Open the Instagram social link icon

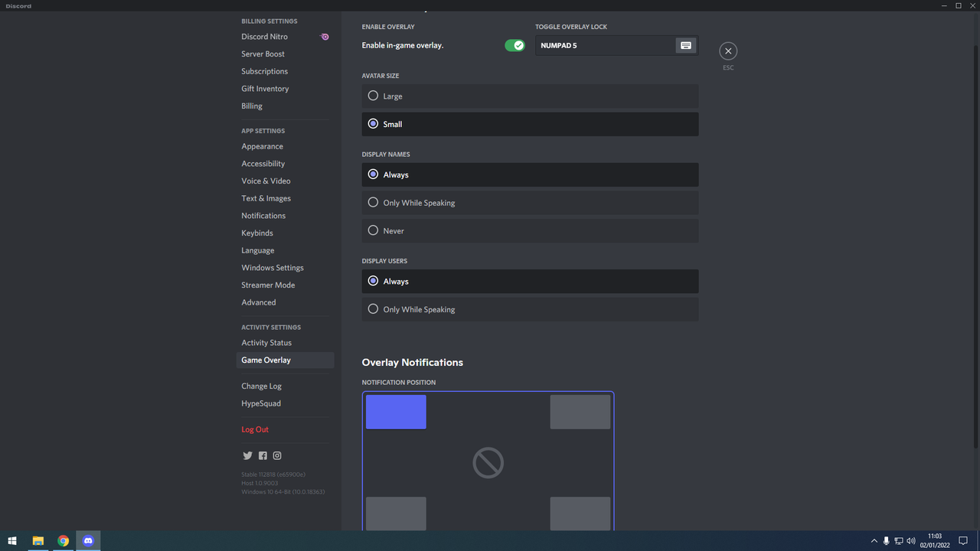point(277,455)
